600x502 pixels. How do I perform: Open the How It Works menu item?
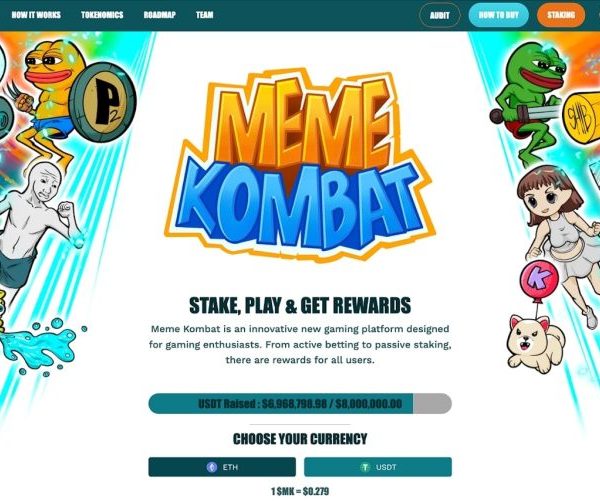pos(36,15)
